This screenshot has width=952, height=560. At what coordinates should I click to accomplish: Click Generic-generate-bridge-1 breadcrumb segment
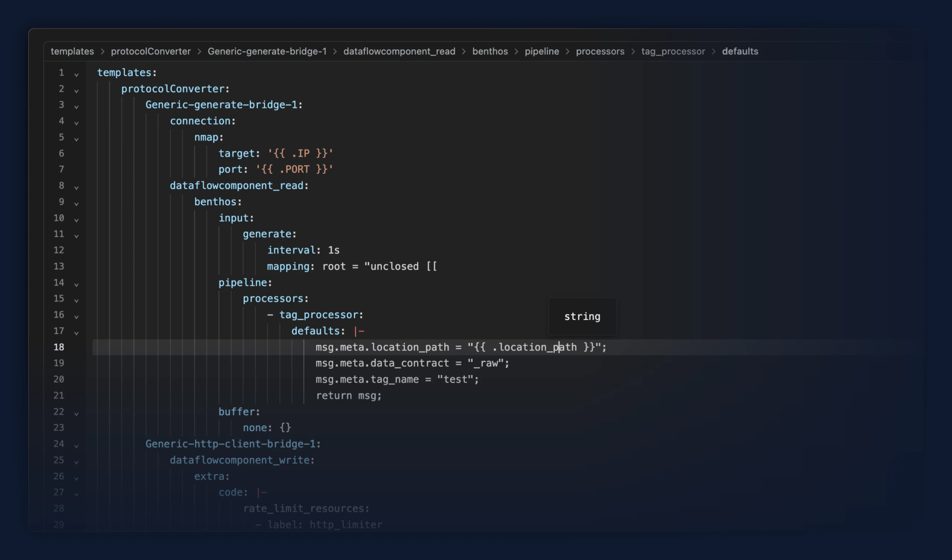tap(267, 51)
